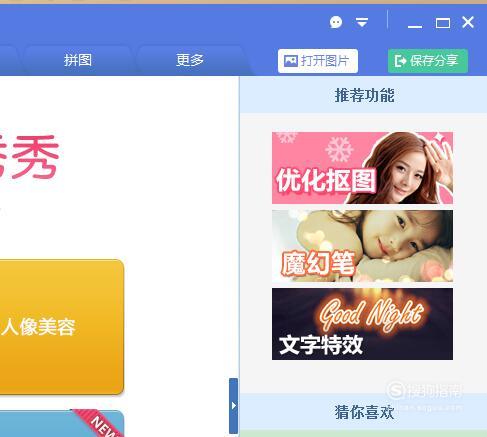The width and height of the screenshot is (487, 437).
Task: Open the 人像美容 orange tile
Action: (x=62, y=327)
